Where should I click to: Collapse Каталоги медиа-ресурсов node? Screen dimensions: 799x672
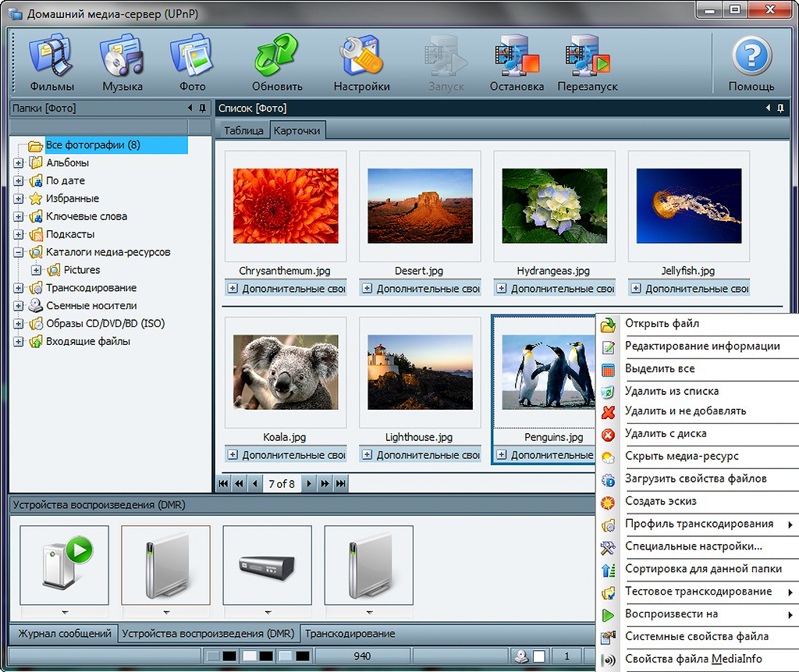tap(19, 253)
